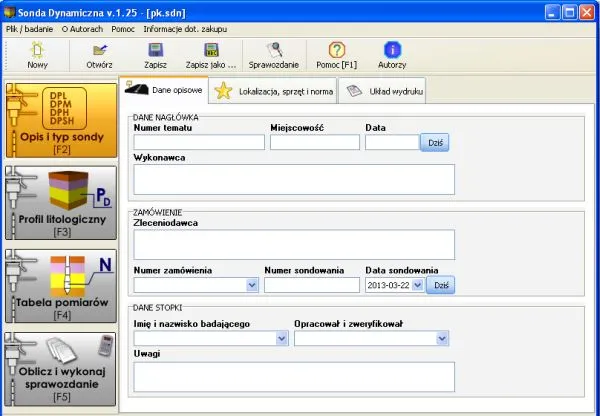Expand the Data sondowania date picker

417,286
